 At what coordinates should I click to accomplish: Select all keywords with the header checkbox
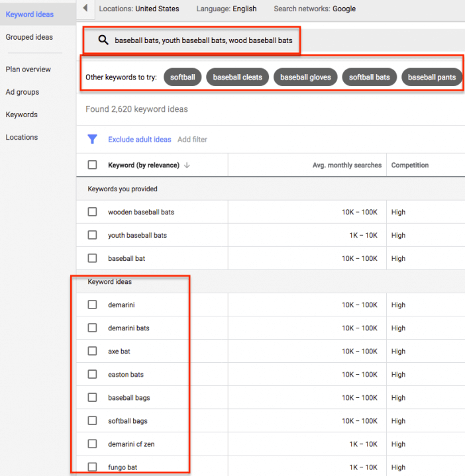[92, 165]
